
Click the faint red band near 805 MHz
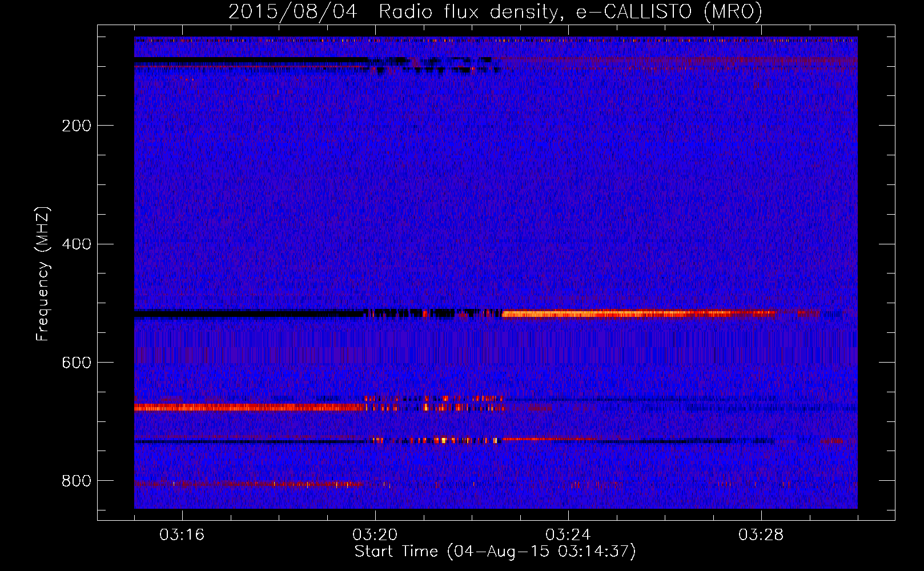[x=248, y=484]
